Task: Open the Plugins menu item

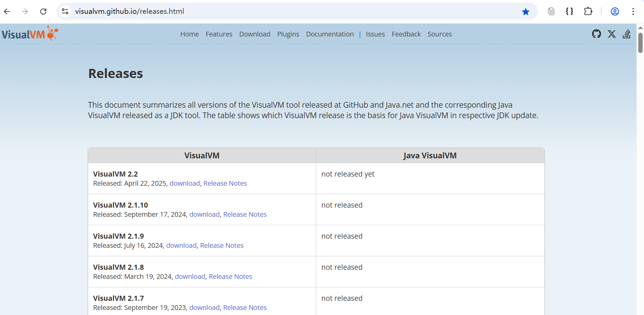Action: 288,34
